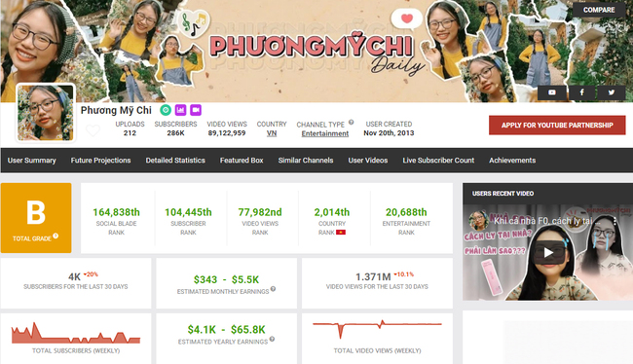Click the Channel Type help icon
Image resolution: width=633 pixels, height=364 pixels.
pos(352,122)
